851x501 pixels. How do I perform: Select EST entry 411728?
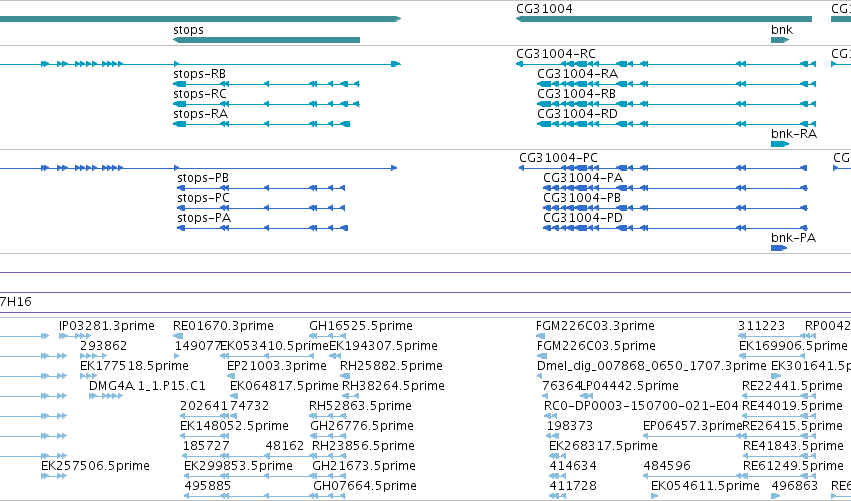point(573,486)
